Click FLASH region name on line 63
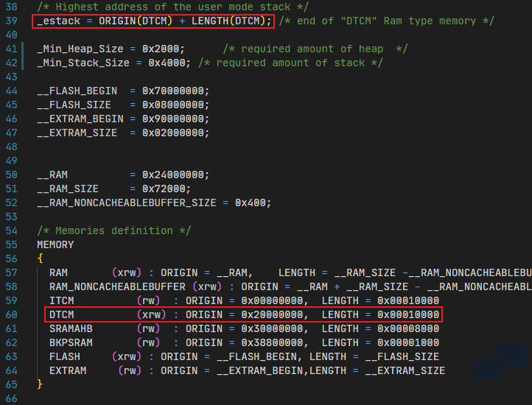This screenshot has width=532, height=405. pyautogui.click(x=64, y=357)
